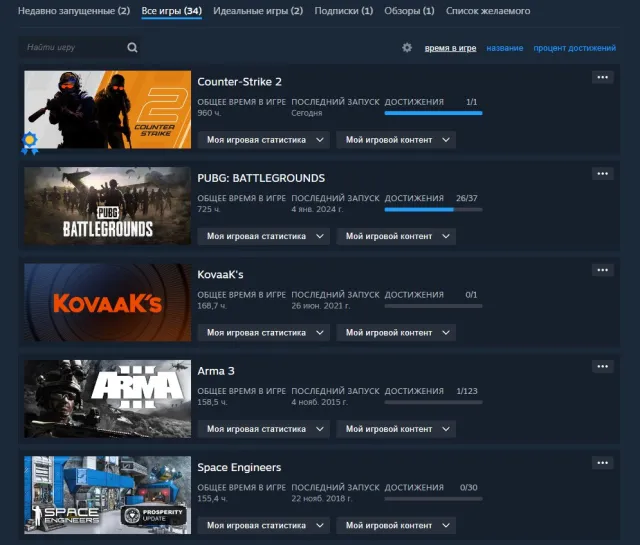Viewport: 640px width, 545px height.
Task: Open the Counter-Strike 2 cover image
Action: click(107, 109)
